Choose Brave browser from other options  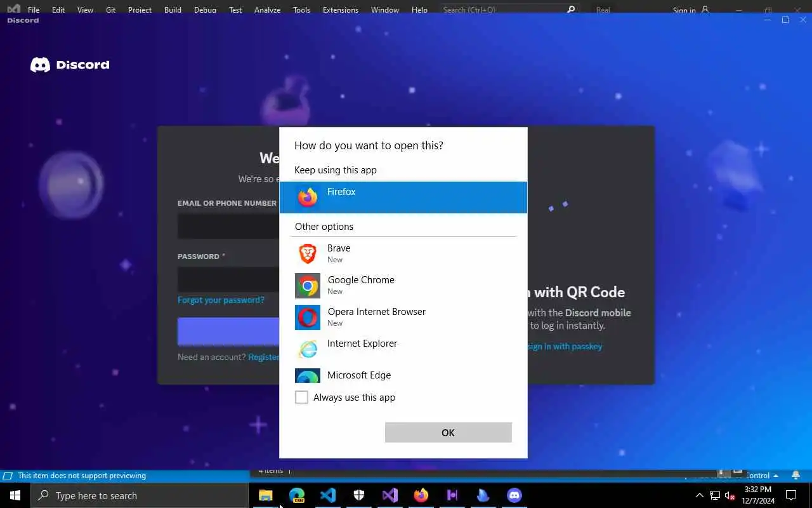(403, 253)
